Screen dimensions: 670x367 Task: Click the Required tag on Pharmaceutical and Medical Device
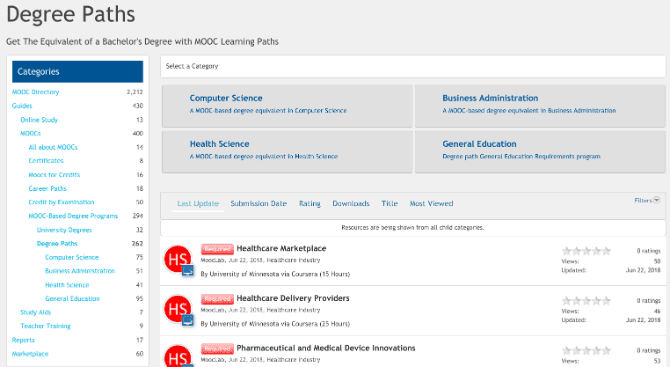[x=217, y=349]
